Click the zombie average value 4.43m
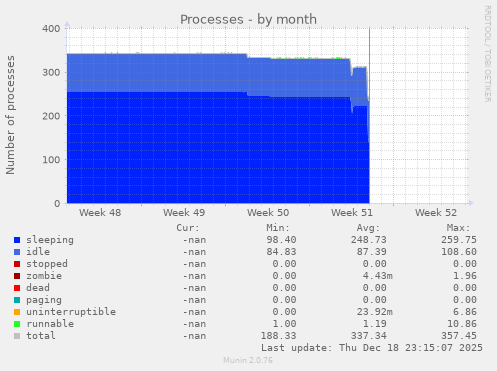Screen dimensions: 497x371 378,276
